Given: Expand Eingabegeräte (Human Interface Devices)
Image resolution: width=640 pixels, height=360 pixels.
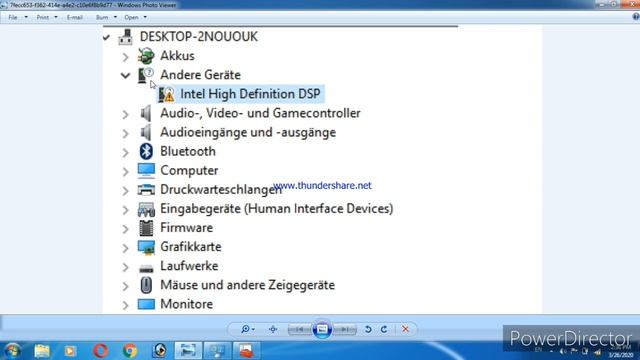Looking at the screenshot, I should coord(126,210).
